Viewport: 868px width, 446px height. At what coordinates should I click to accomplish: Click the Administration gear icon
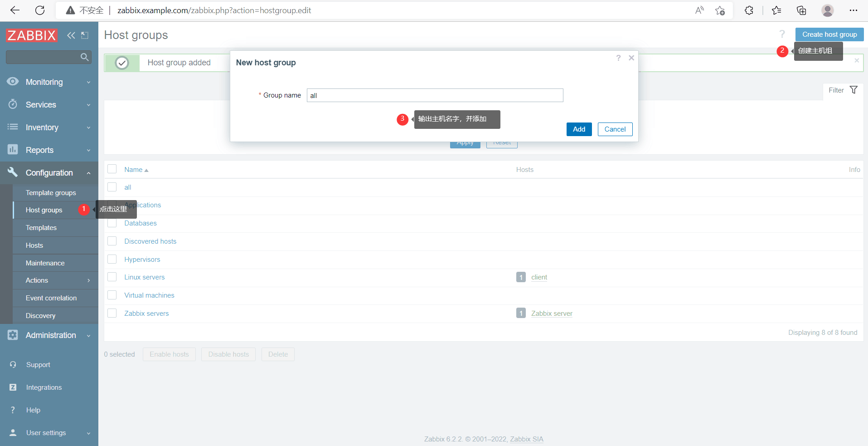click(x=13, y=335)
